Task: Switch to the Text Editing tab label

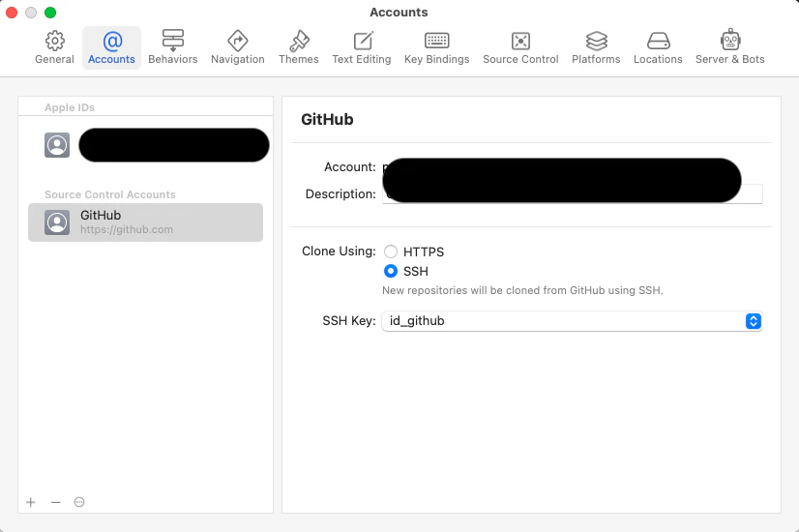Action: (x=362, y=59)
